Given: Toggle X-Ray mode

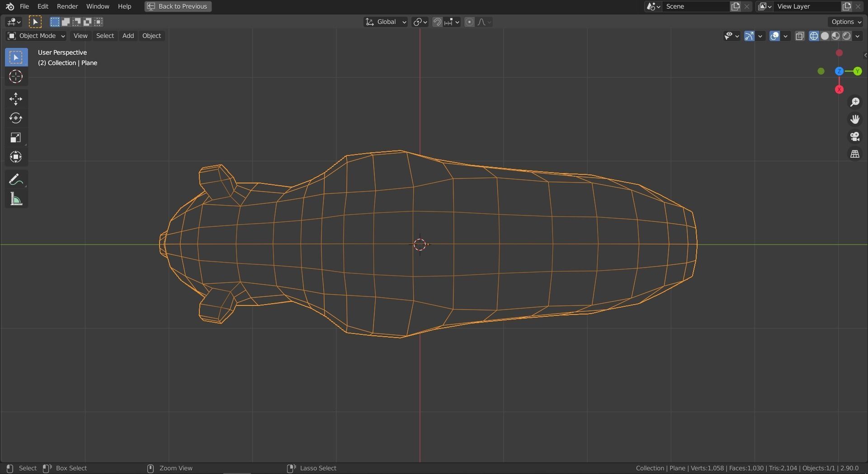Looking at the screenshot, I should click(x=800, y=36).
